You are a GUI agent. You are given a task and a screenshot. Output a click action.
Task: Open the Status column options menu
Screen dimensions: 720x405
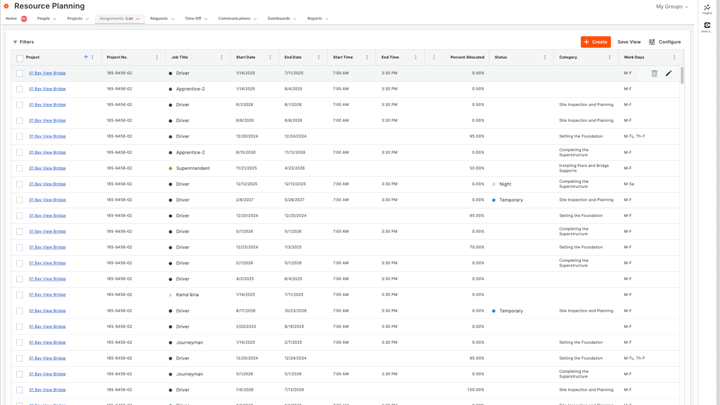coord(545,57)
